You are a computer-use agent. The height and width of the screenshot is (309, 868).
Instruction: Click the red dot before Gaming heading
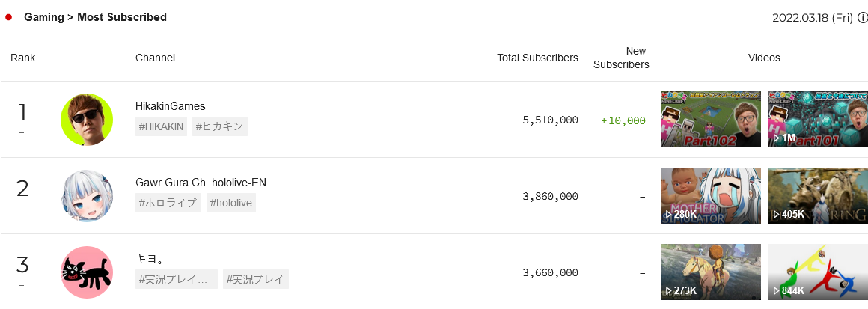coord(8,18)
